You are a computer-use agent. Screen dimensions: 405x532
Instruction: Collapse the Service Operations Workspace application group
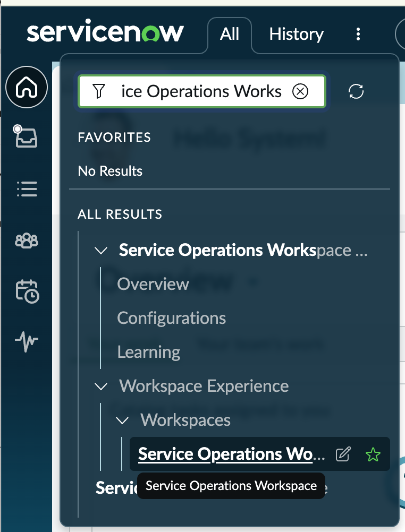tap(101, 250)
